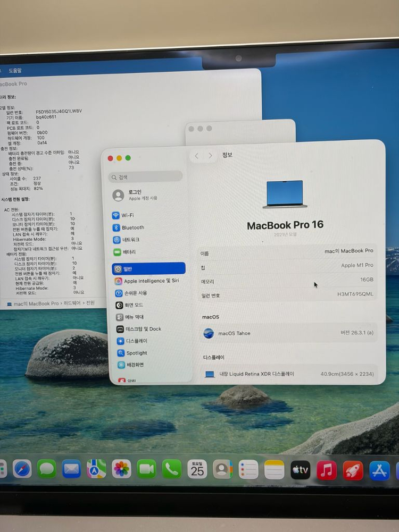Open Notes from the Dock
The image size is (399, 532).
274,470
